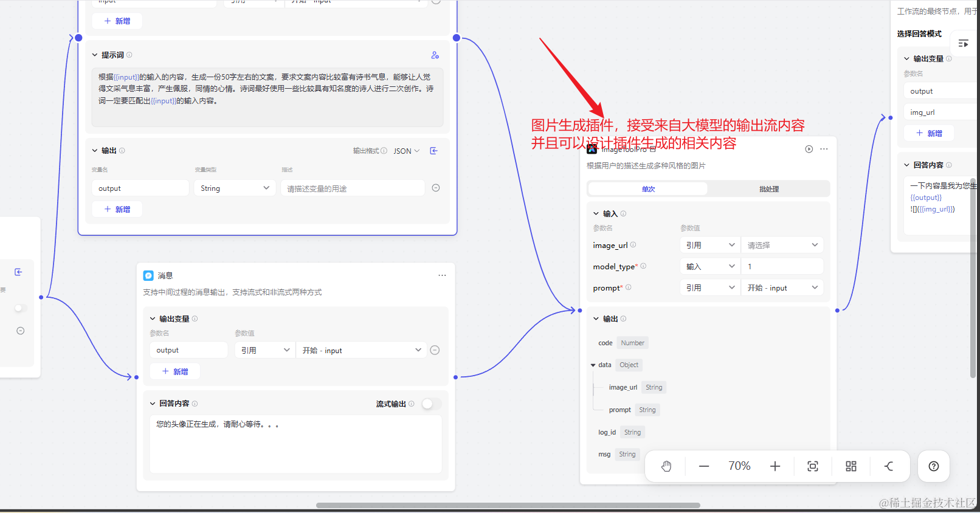
Task: Click the img_url parameter field in end node
Action: [941, 112]
